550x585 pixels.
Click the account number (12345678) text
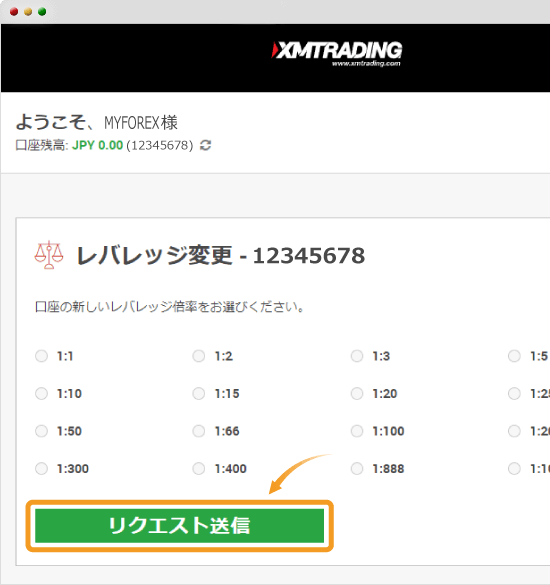click(x=160, y=146)
